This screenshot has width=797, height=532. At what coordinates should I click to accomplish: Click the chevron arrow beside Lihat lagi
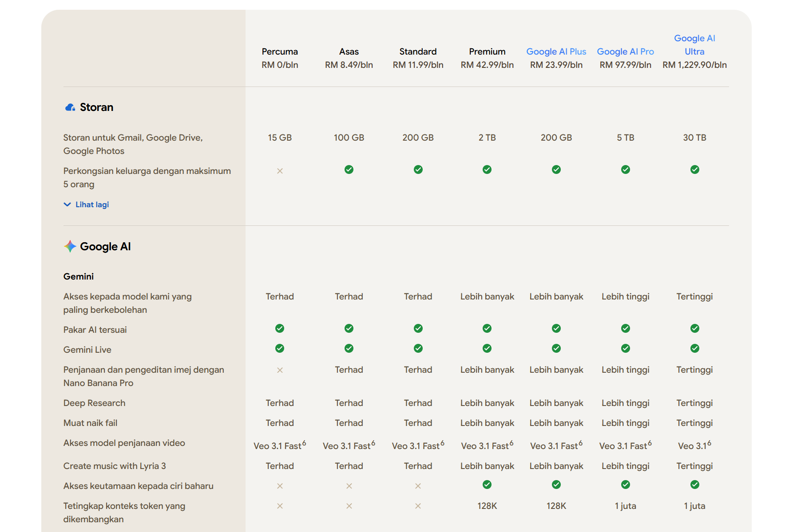[67, 205]
